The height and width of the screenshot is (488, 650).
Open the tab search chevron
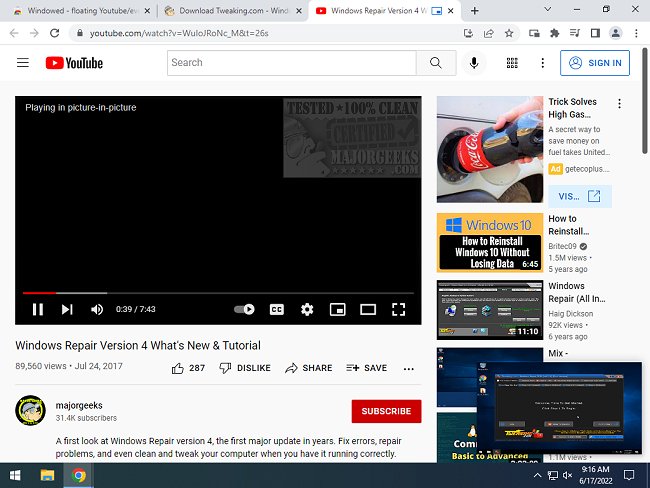coord(547,9)
